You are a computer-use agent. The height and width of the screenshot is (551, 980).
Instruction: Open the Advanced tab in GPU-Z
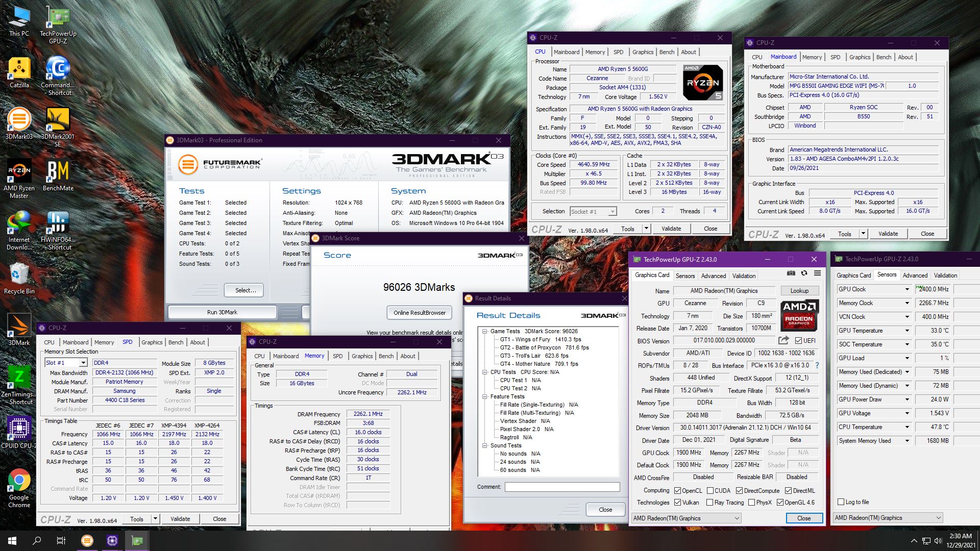tap(713, 276)
